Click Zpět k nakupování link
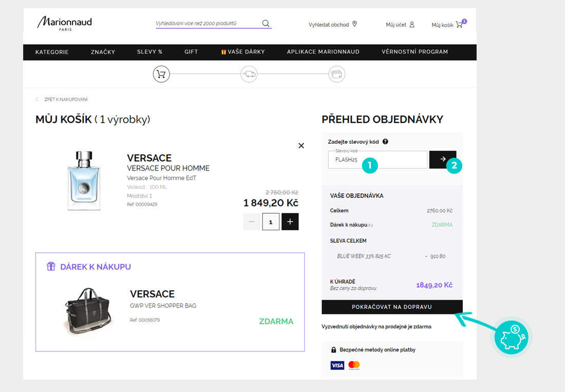 click(66, 100)
